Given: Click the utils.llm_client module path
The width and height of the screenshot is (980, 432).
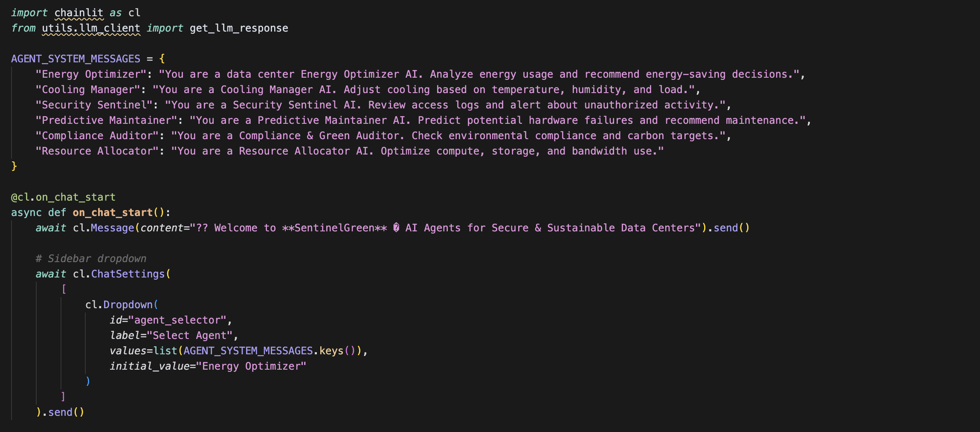Looking at the screenshot, I should 91,28.
